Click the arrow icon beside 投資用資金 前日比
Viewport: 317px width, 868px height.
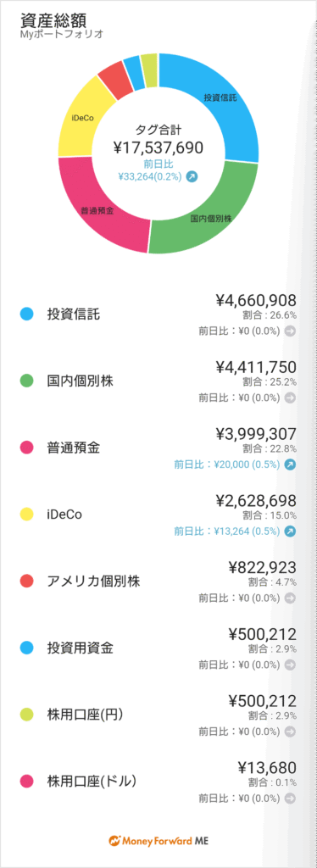pos(290,665)
